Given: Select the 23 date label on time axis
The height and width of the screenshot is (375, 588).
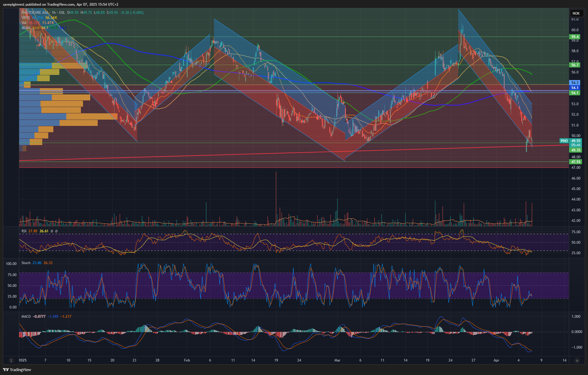Looking at the screenshot, I should point(134,360).
